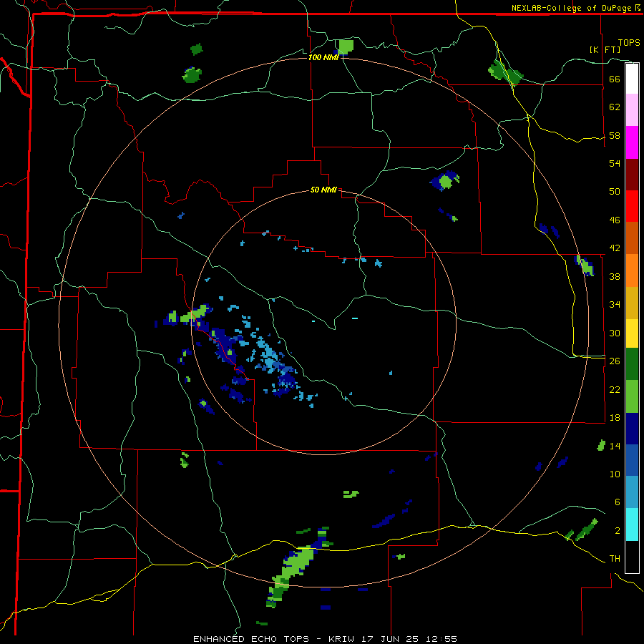Click the bright red 46-50 kft legend band

[632, 206]
